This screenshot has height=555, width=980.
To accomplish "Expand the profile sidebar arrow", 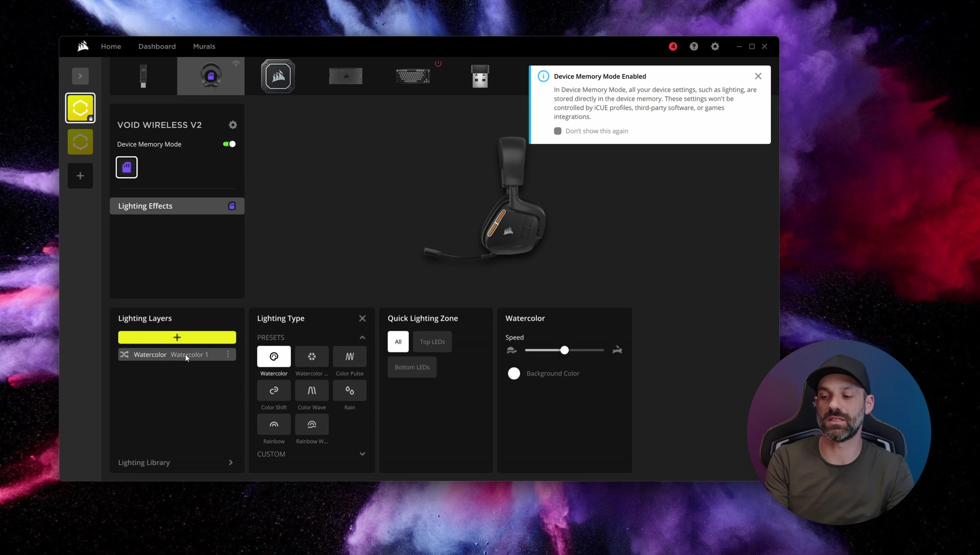I will click(80, 76).
